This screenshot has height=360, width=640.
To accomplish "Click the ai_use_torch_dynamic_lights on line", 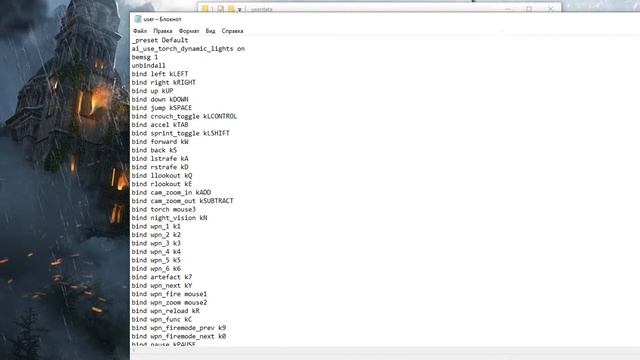I will point(188,49).
